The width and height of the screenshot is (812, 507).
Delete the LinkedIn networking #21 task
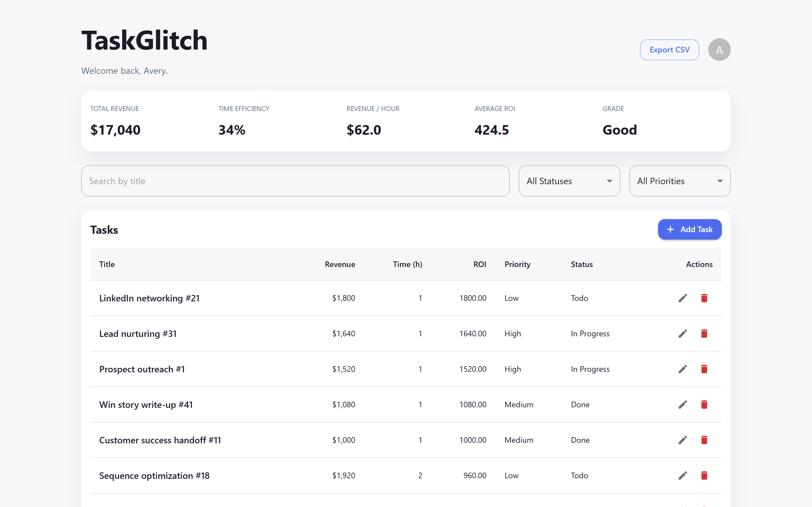pos(704,298)
